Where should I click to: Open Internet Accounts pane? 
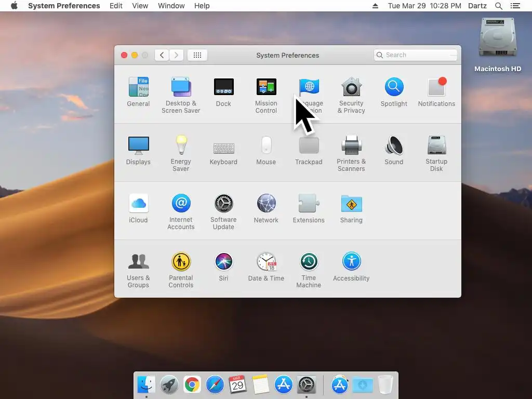coord(181,212)
